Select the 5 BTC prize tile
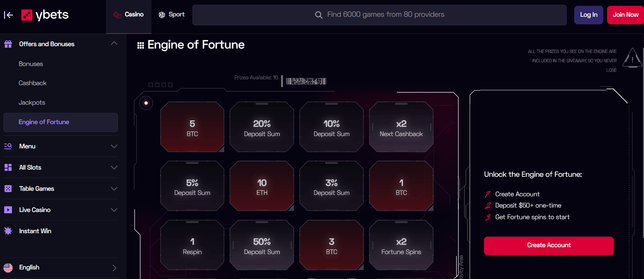 pyautogui.click(x=192, y=127)
